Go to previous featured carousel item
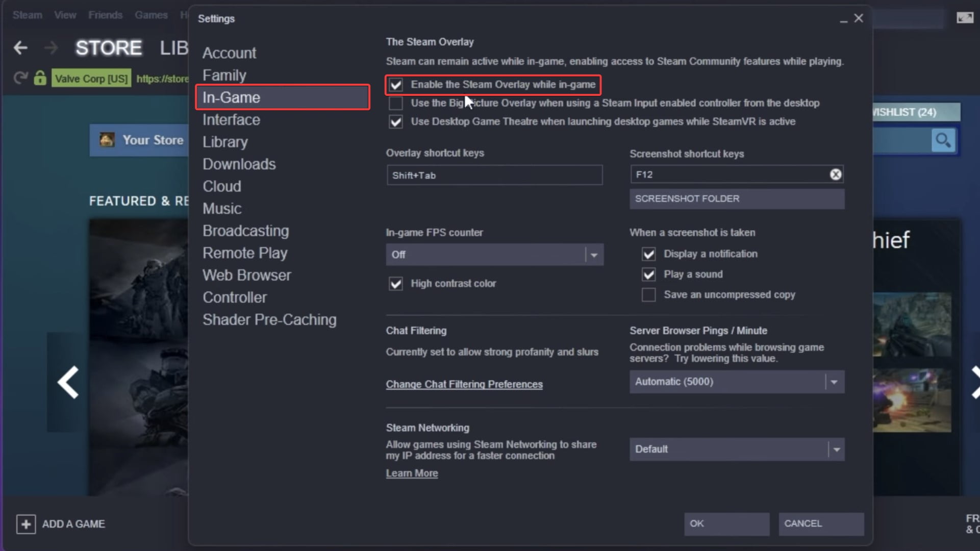Viewport: 980px width, 551px height. (68, 382)
